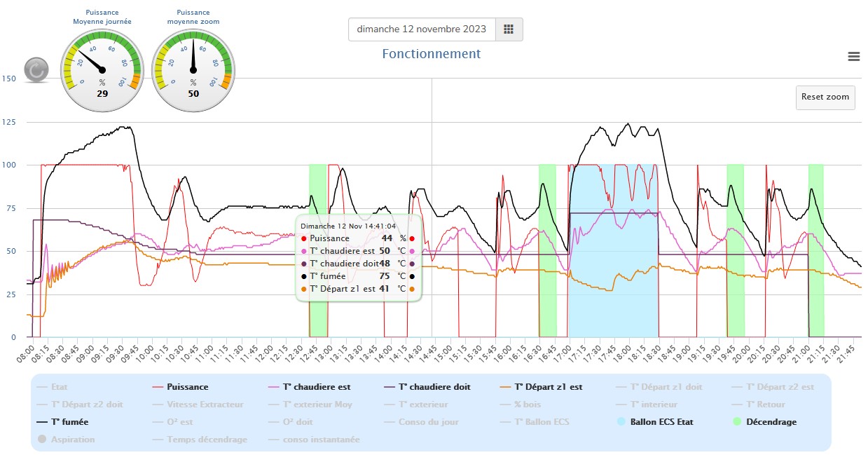Hide the Décendrage band in legend
868x455 pixels.
764,422
